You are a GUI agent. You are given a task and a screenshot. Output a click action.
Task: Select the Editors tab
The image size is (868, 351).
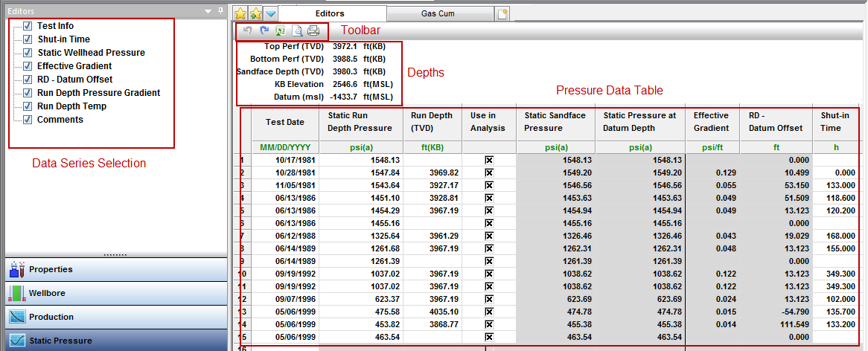click(329, 13)
